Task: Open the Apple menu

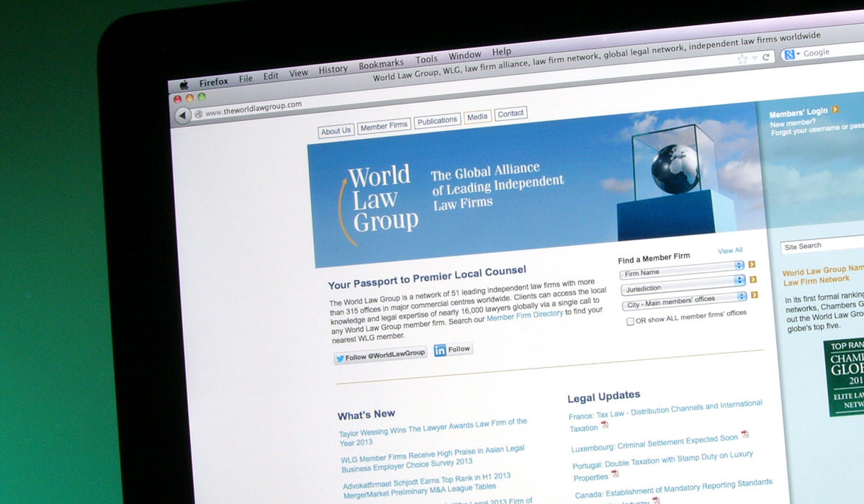Action: tap(183, 84)
